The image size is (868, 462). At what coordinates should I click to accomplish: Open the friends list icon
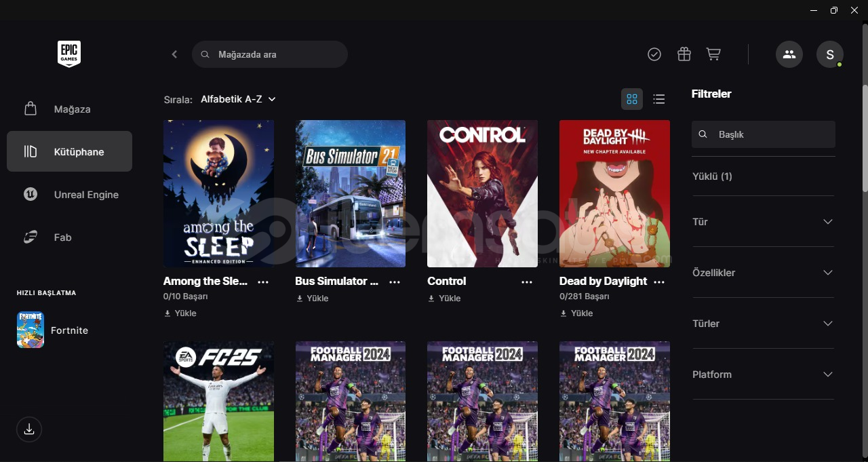pos(789,54)
